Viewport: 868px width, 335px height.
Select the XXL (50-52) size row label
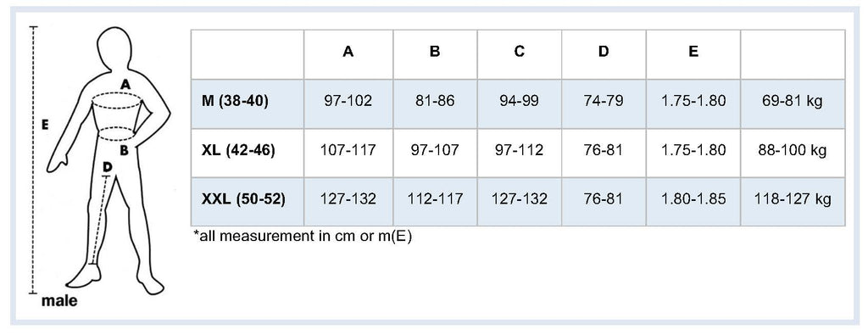[x=243, y=198]
